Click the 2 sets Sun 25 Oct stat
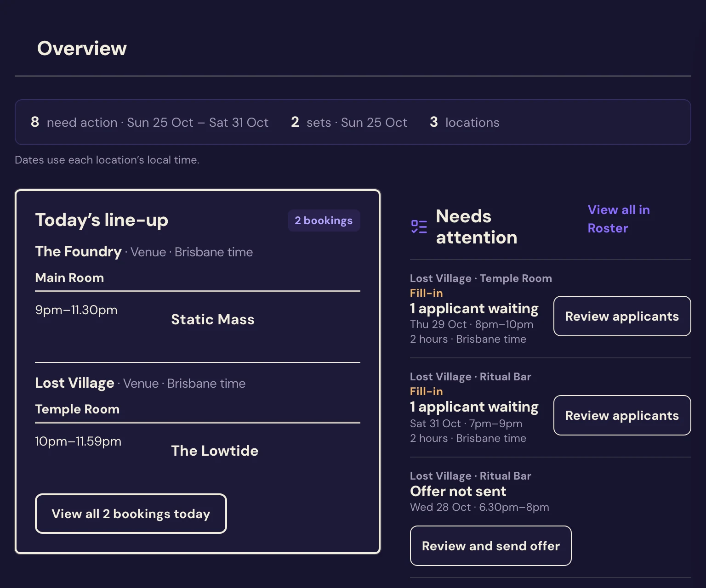The width and height of the screenshot is (706, 588). coord(349,122)
